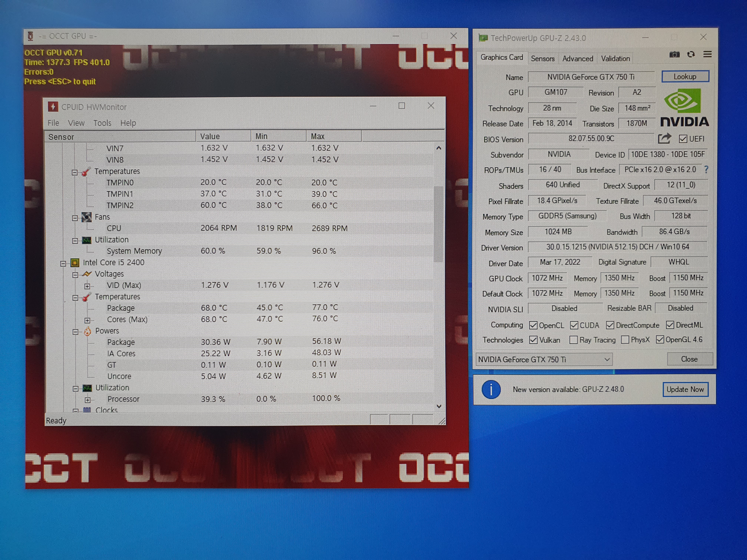Viewport: 747px width, 560px height.
Task: Click the NVIDIA logo in GPU-Z
Action: [684, 108]
